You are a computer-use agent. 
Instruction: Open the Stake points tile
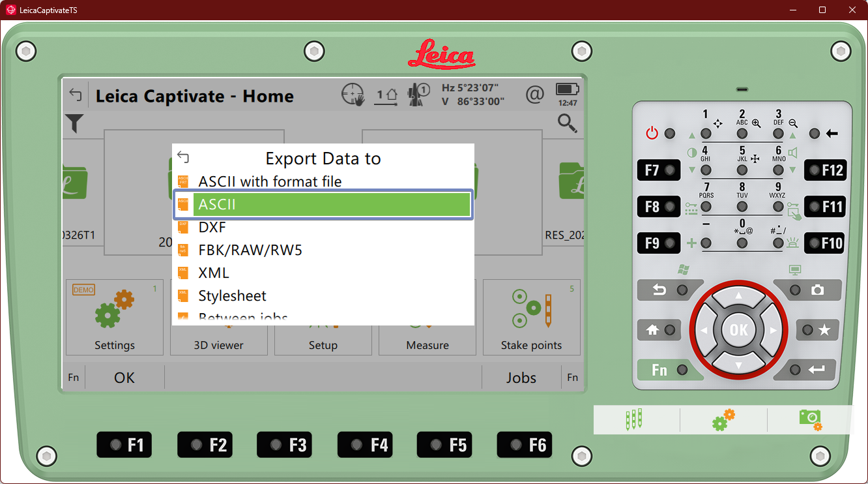pyautogui.click(x=531, y=318)
